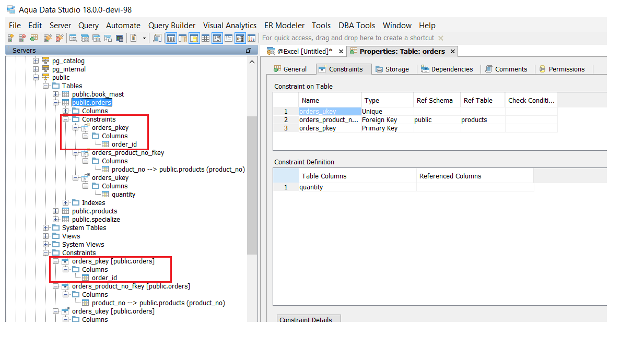Switch to the Permissions tab
This screenshot has width=644, height=361.
pos(562,69)
